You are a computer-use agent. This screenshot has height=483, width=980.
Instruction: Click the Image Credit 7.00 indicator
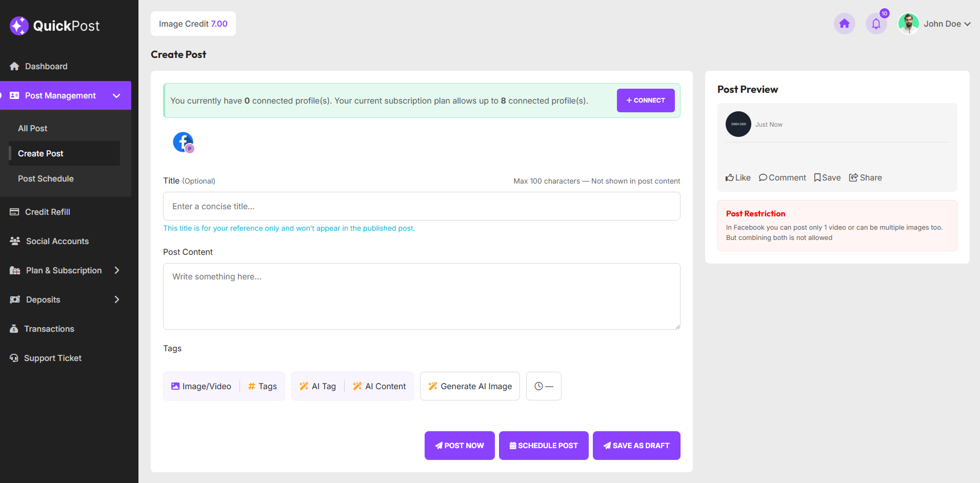coord(193,24)
